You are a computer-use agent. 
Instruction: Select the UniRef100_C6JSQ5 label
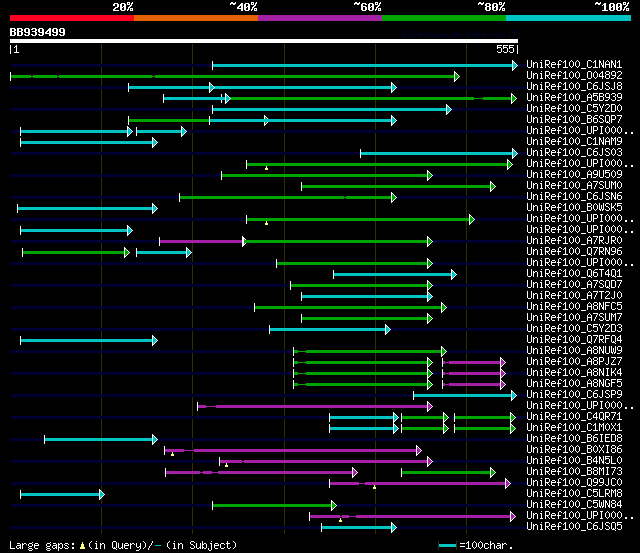point(574,527)
